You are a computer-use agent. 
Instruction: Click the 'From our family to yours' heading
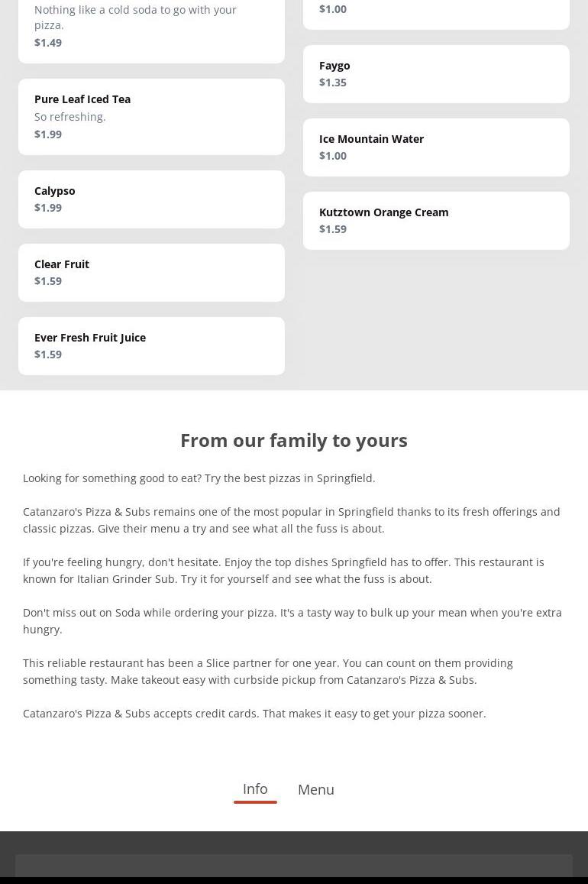click(x=294, y=440)
